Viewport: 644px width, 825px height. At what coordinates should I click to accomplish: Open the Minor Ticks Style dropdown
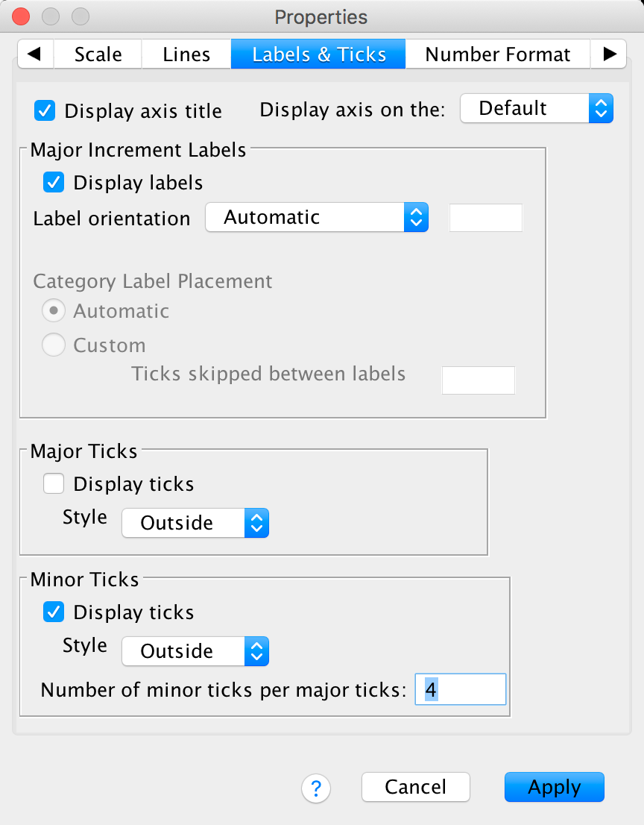(x=195, y=652)
